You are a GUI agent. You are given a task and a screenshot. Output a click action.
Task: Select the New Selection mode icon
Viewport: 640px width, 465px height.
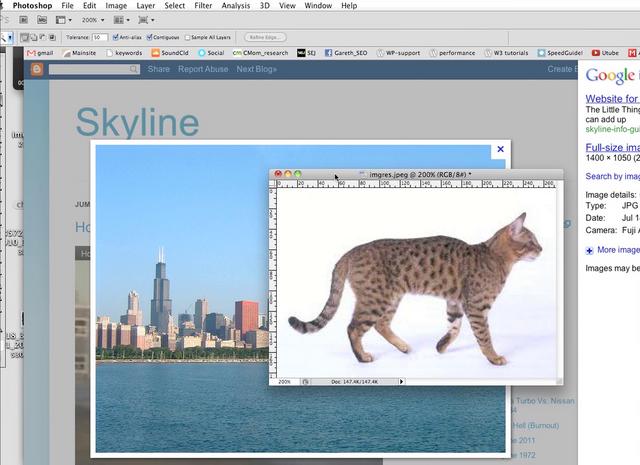click(24, 38)
